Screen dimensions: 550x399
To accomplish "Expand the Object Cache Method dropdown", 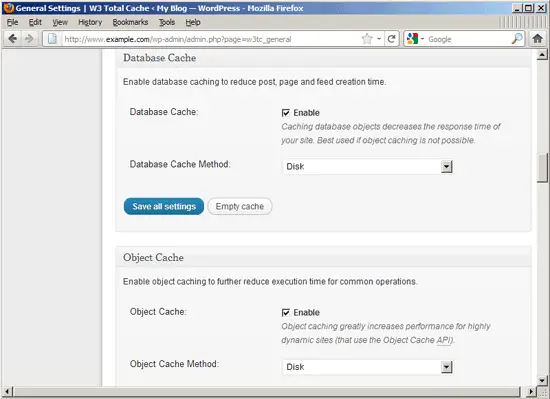I will [447, 367].
